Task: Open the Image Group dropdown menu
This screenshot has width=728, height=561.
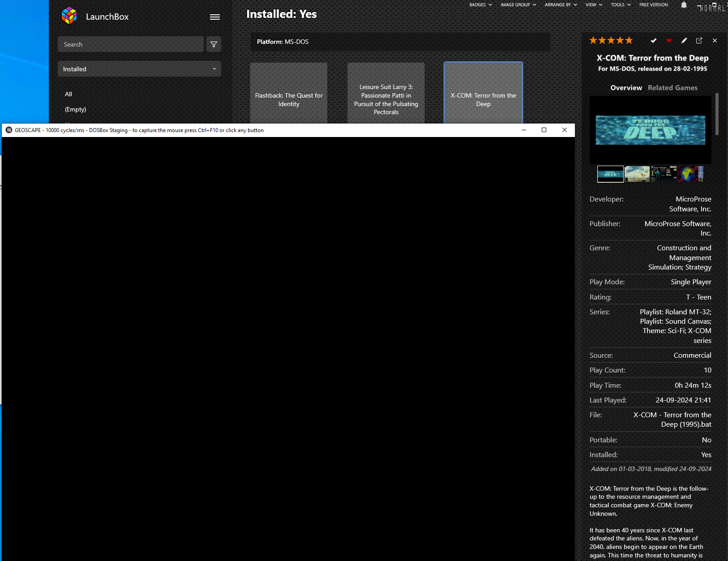Action: point(518,5)
